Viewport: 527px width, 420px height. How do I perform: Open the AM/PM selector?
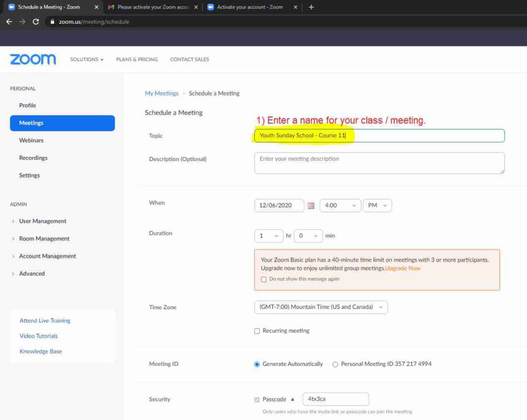pos(377,206)
